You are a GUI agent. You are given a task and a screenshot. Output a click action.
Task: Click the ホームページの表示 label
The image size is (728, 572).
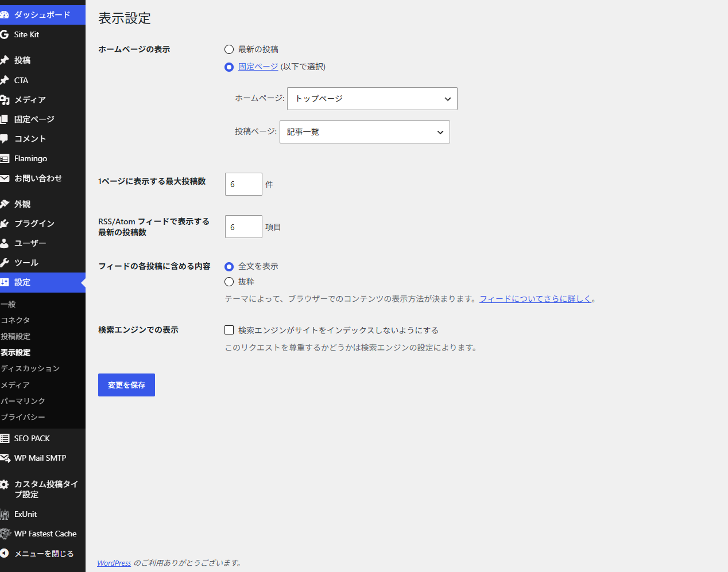(134, 49)
